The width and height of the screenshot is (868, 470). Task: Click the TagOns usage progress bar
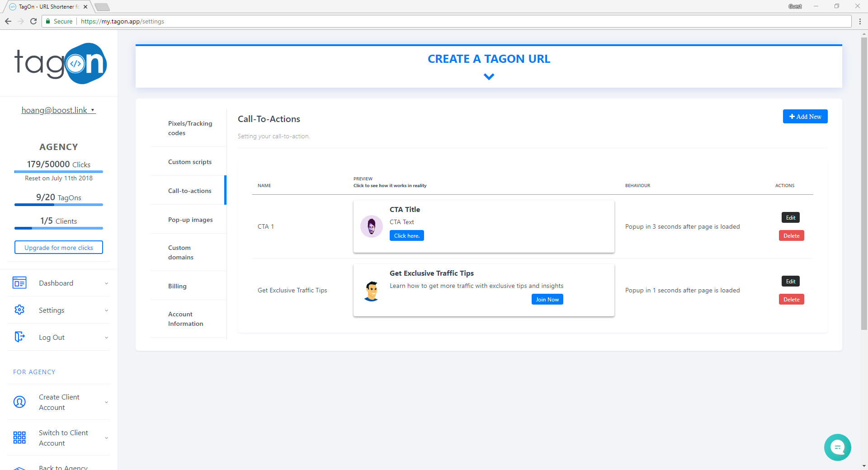[x=59, y=205]
